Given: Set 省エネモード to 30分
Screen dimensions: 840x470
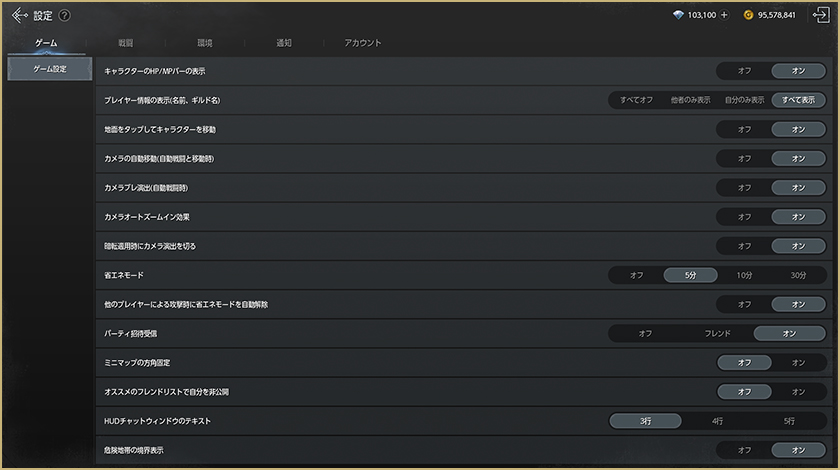Looking at the screenshot, I should click(798, 275).
